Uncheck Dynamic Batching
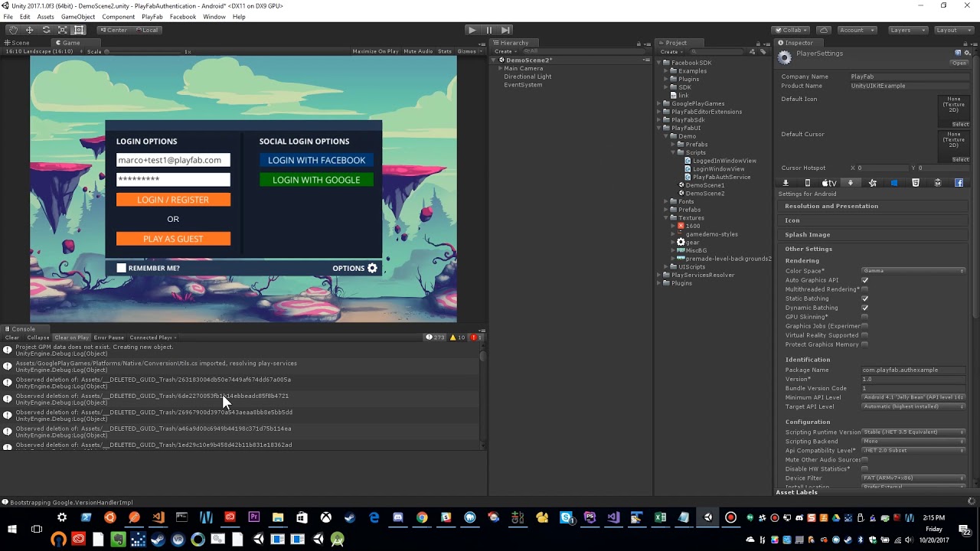 pos(864,308)
